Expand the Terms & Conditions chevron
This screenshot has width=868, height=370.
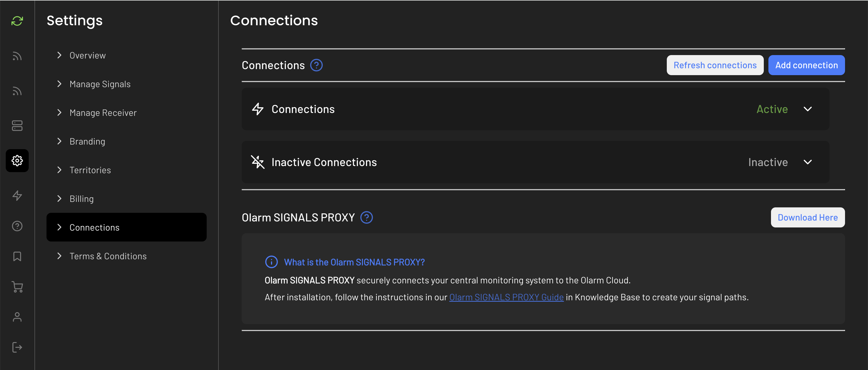[59, 256]
